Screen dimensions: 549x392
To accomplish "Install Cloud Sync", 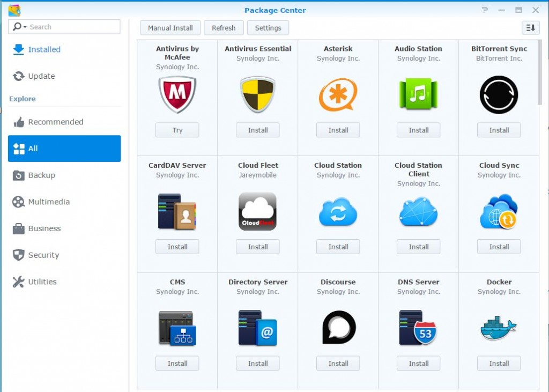I will (499, 247).
